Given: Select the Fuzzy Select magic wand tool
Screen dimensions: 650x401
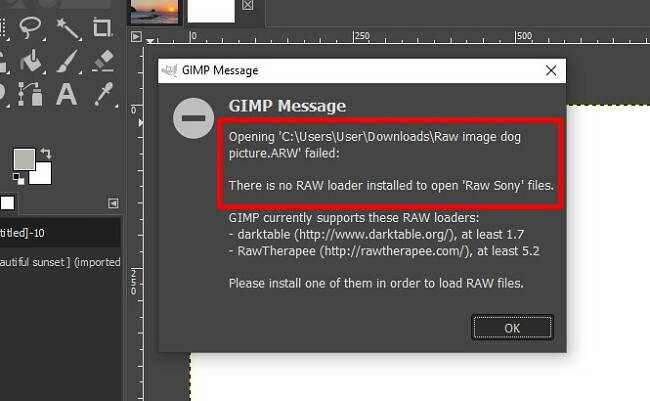Looking at the screenshot, I should [x=67, y=28].
